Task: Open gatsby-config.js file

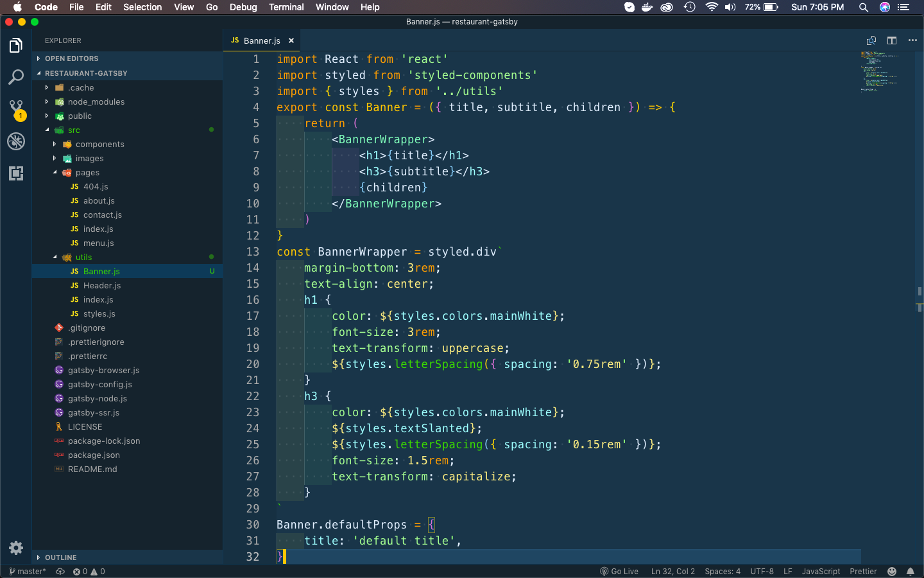Action: pyautogui.click(x=127, y=385)
